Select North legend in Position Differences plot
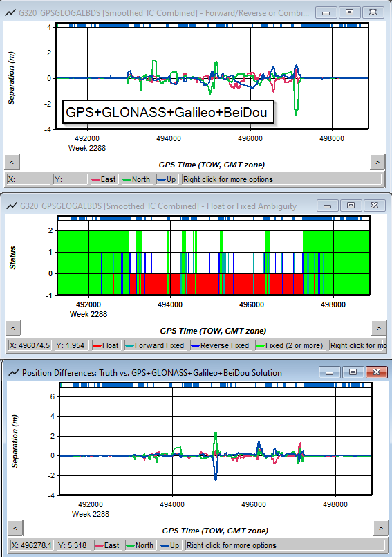Screen dimensions: 392x557 coord(140,545)
